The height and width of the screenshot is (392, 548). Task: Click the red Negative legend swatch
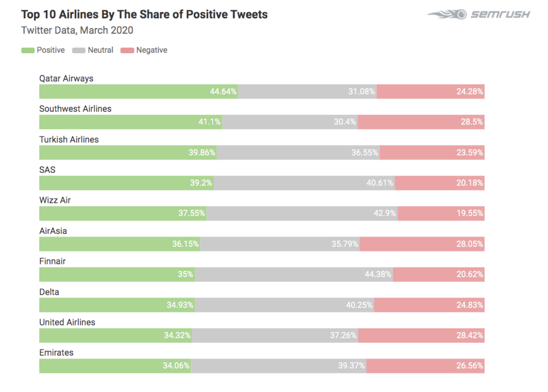pos(127,50)
